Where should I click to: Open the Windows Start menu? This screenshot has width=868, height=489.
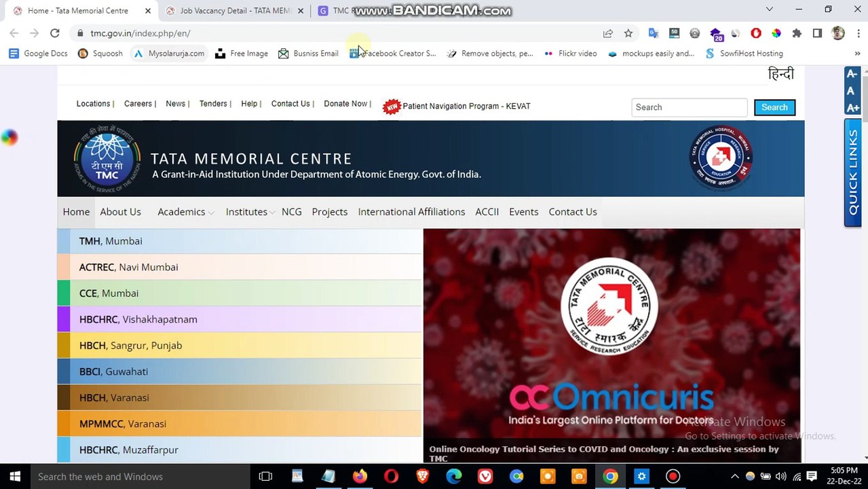point(14,477)
